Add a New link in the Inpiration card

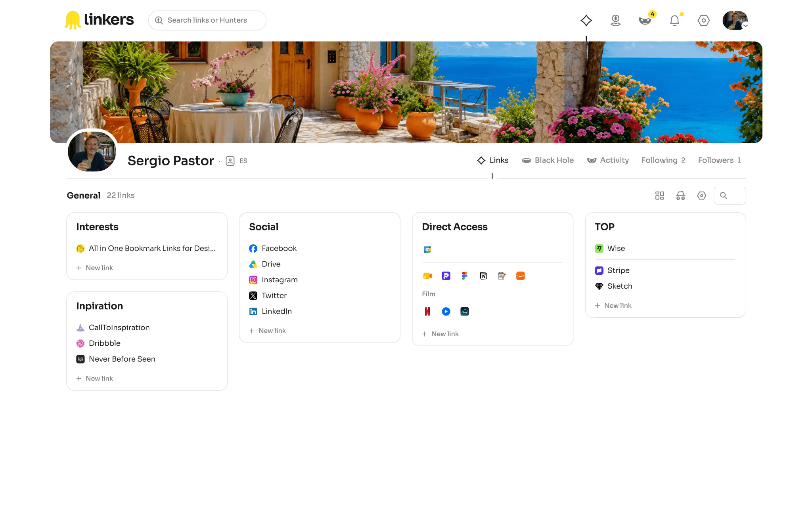coord(94,378)
